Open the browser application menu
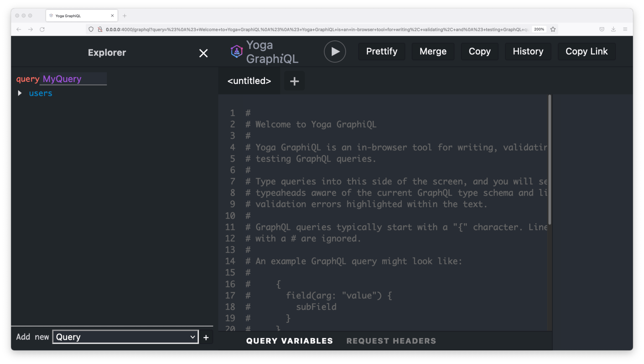The image size is (644, 364). (x=625, y=29)
